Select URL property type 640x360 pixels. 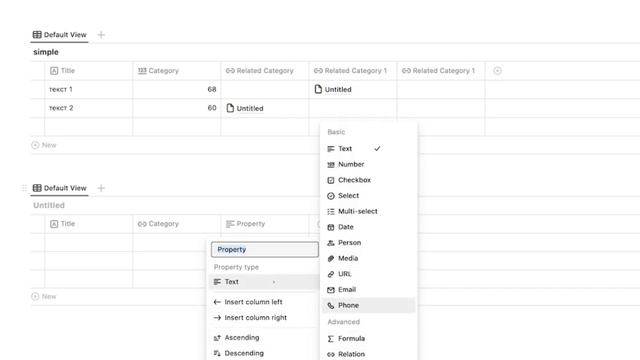click(x=369, y=274)
